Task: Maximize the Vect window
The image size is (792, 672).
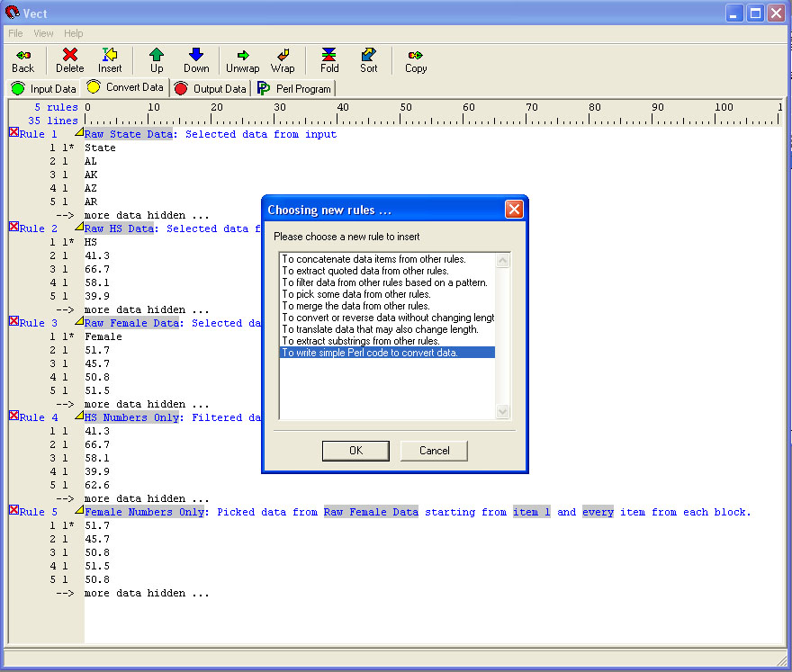Action: click(755, 13)
